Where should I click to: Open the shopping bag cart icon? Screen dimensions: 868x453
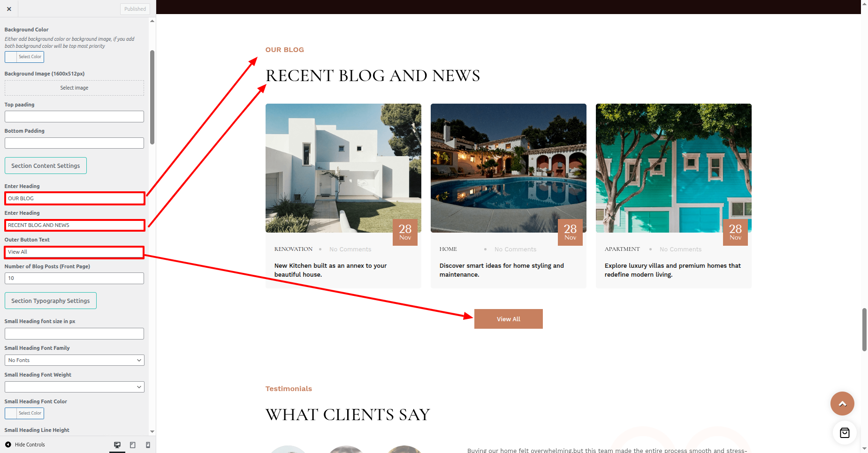pyautogui.click(x=845, y=433)
